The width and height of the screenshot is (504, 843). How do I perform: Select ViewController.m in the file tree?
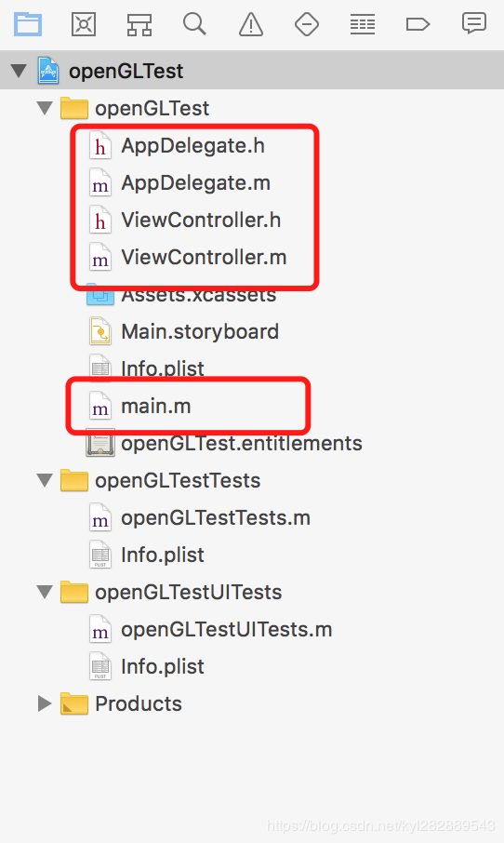pos(188,257)
